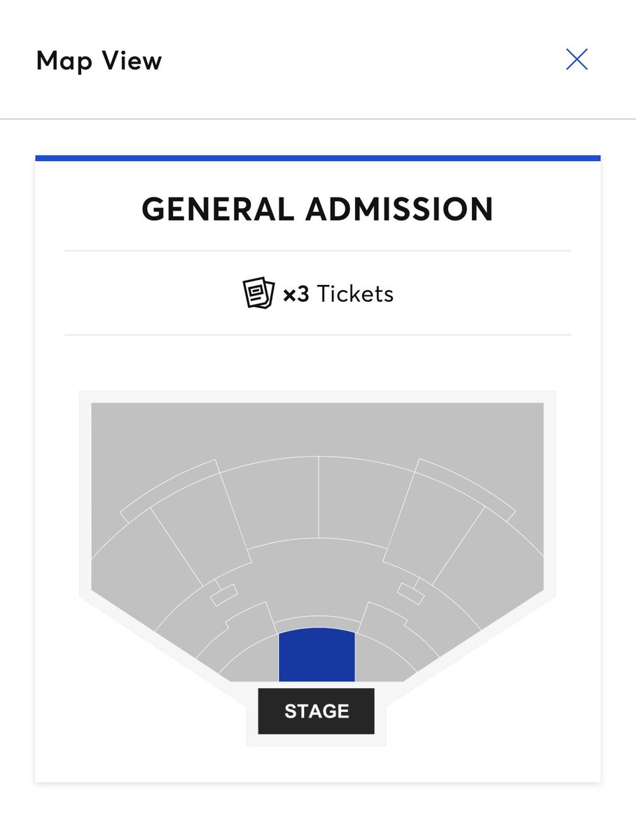Click the GENERAL ADMISSION heading

pyautogui.click(x=317, y=209)
